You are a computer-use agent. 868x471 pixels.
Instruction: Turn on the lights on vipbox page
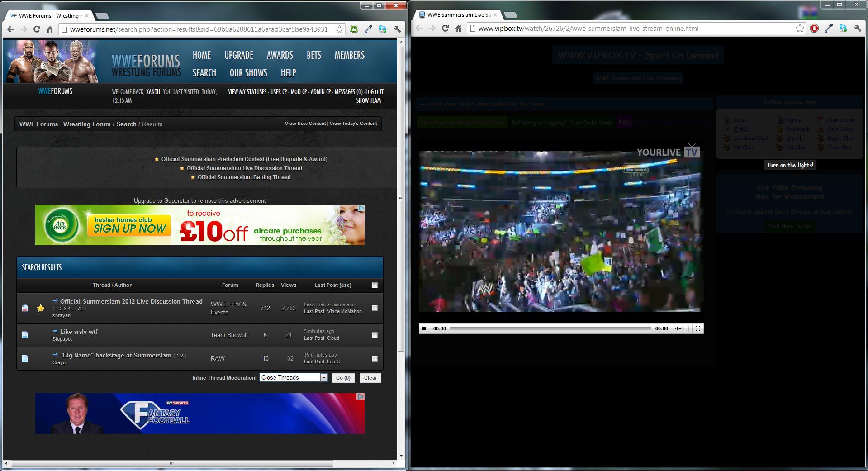coord(790,165)
